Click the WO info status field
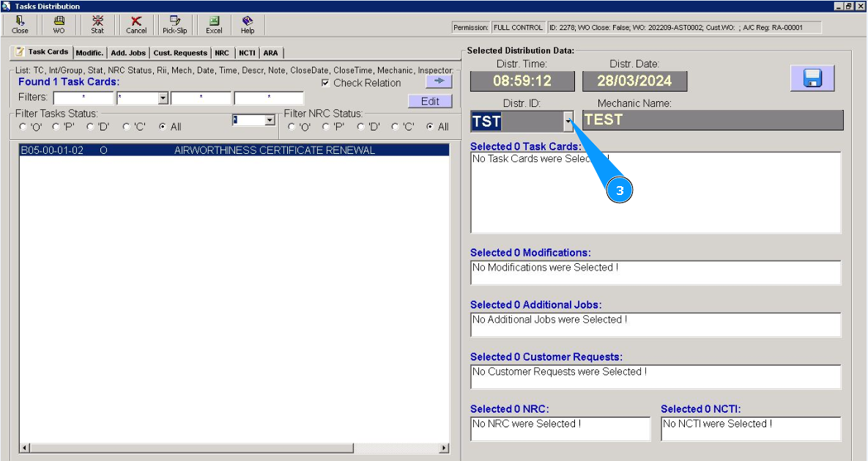The width and height of the screenshot is (868, 461). (x=683, y=28)
